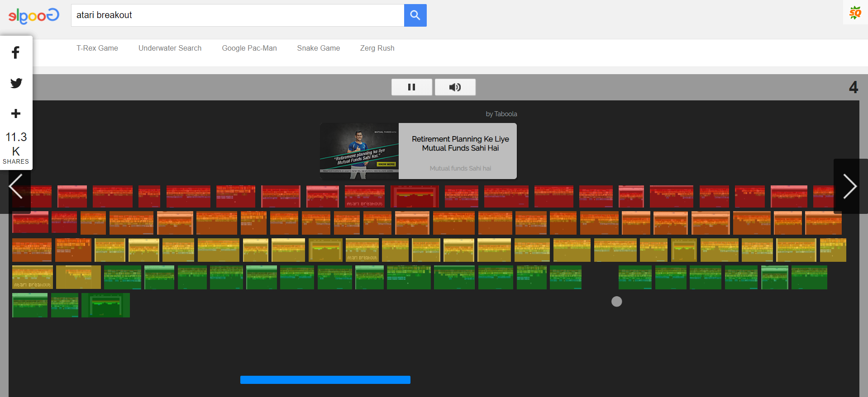This screenshot has height=397, width=868.
Task: Open the Snake Game link
Action: point(318,48)
